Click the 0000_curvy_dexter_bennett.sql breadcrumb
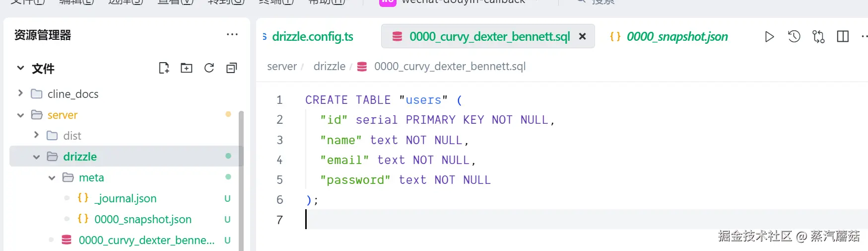868x251 pixels. tap(450, 67)
